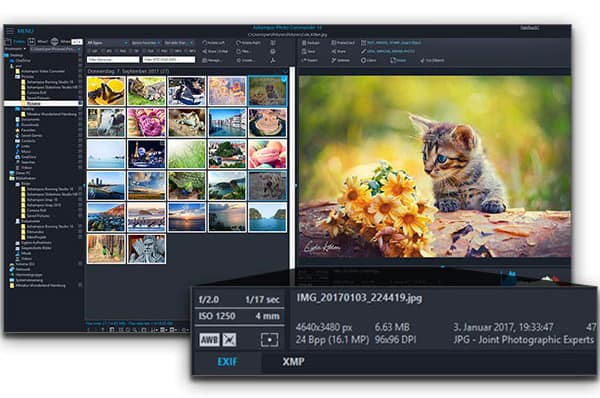The width and height of the screenshot is (600, 398).
Task: Click the Rotate left icon
Action: click(x=205, y=43)
